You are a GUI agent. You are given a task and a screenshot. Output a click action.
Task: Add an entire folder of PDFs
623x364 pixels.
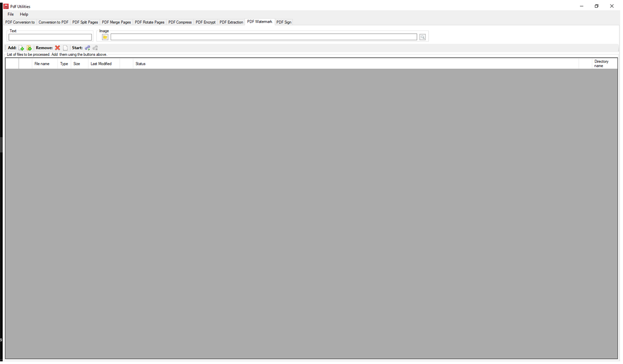(x=29, y=48)
